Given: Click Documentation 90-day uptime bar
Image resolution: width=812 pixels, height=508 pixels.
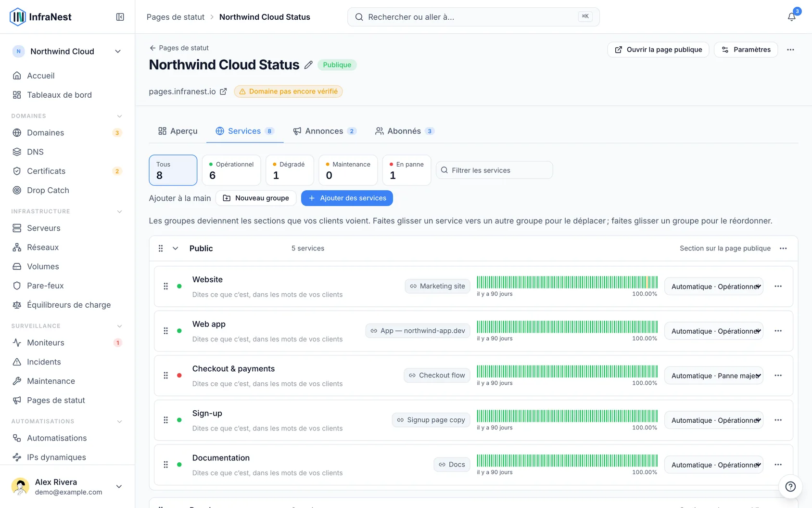Looking at the screenshot, I should point(567,461).
